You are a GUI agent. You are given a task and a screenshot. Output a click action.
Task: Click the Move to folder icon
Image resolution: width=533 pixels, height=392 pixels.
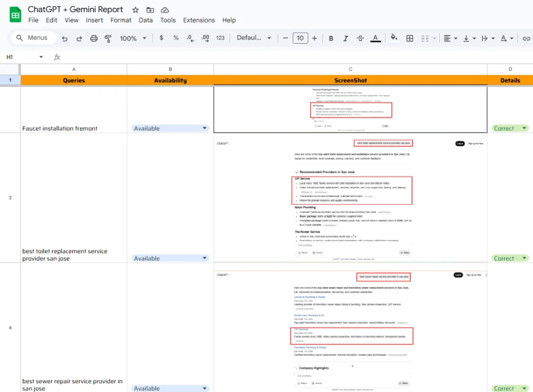tap(150, 10)
